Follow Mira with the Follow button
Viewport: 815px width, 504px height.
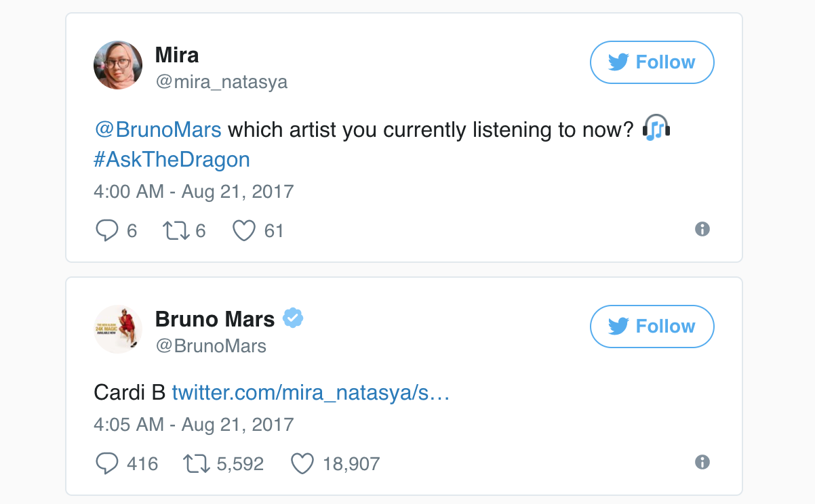click(652, 62)
